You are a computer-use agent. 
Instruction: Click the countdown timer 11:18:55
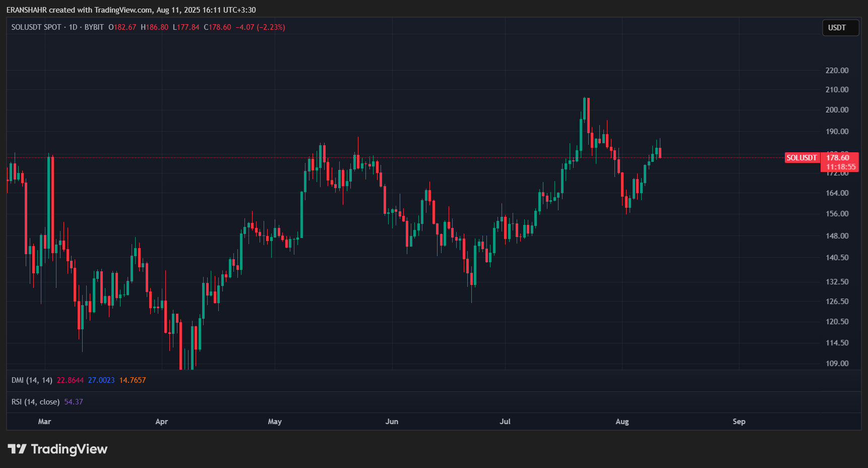(841, 167)
